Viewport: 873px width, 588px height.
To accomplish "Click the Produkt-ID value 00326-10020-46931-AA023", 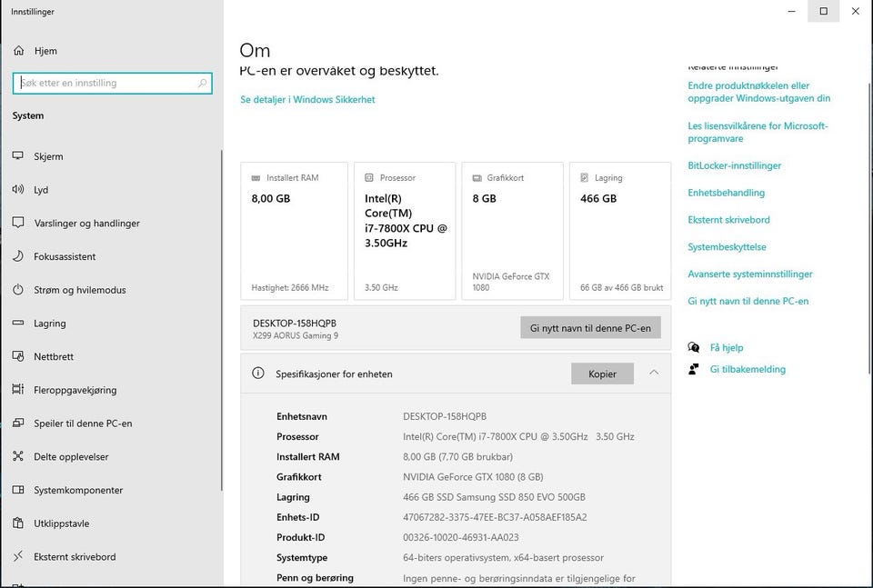I will (x=460, y=537).
